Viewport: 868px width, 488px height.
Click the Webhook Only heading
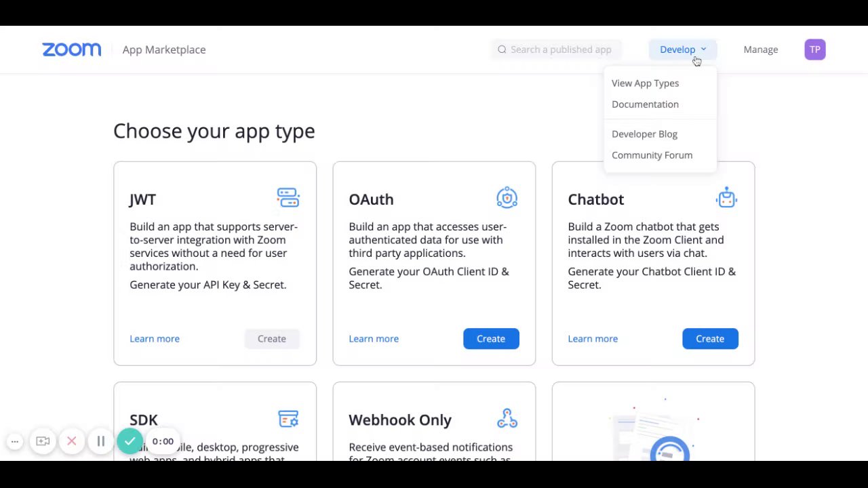point(400,420)
